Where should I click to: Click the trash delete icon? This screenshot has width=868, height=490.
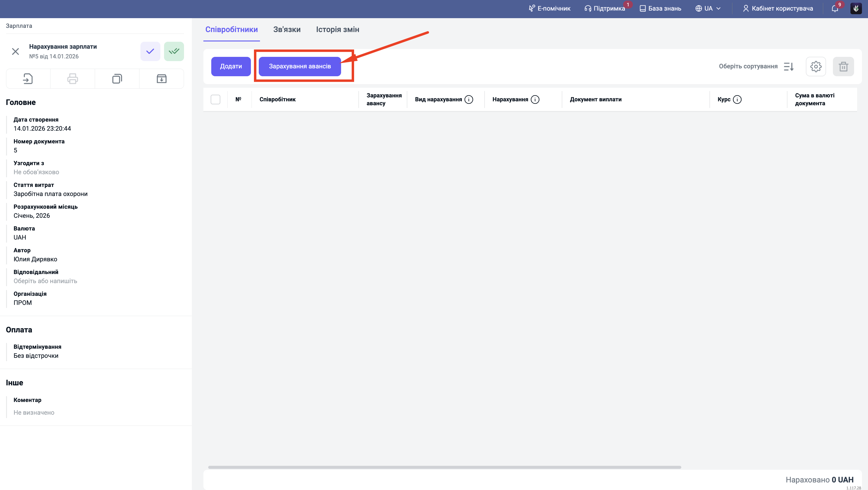tap(843, 66)
